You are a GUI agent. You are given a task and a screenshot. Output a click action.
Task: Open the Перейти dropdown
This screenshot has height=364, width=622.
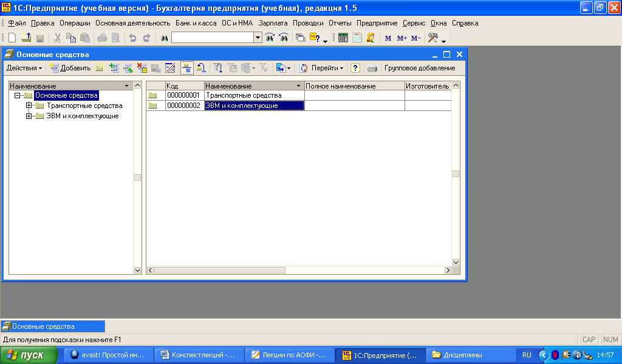pos(327,68)
